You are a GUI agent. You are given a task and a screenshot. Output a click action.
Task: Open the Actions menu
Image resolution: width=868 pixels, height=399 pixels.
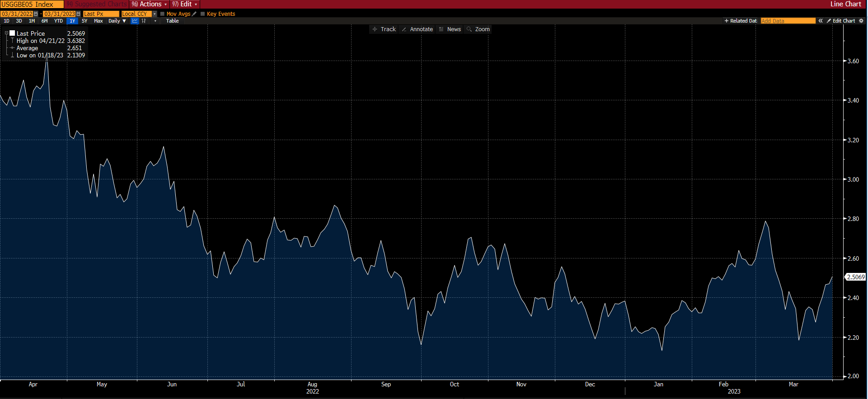point(149,4)
